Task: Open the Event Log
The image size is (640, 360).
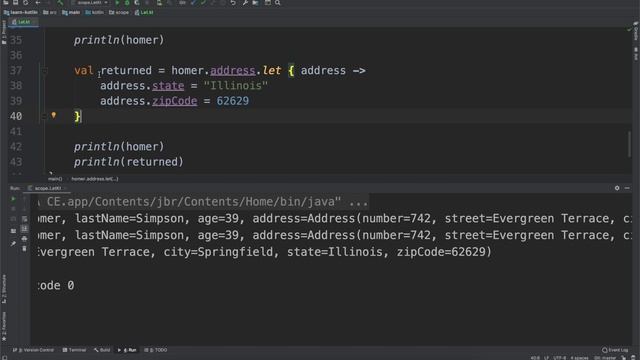Action: pos(616,350)
